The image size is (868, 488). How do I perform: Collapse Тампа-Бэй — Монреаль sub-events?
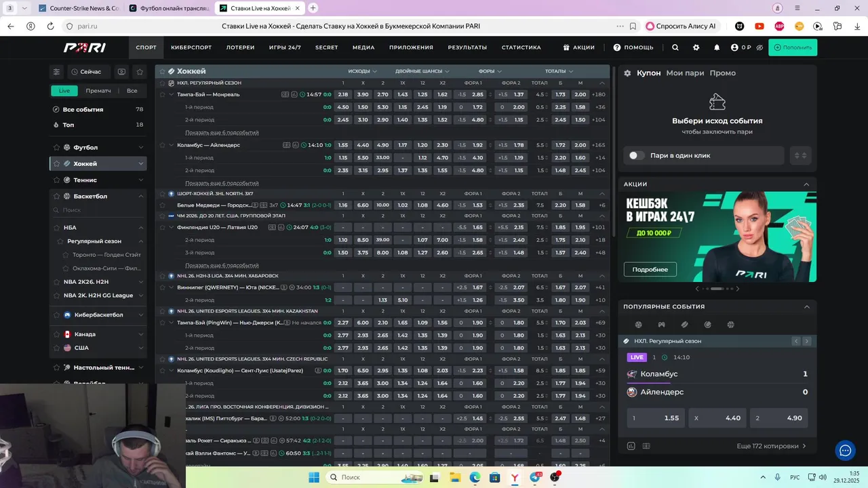click(x=172, y=95)
